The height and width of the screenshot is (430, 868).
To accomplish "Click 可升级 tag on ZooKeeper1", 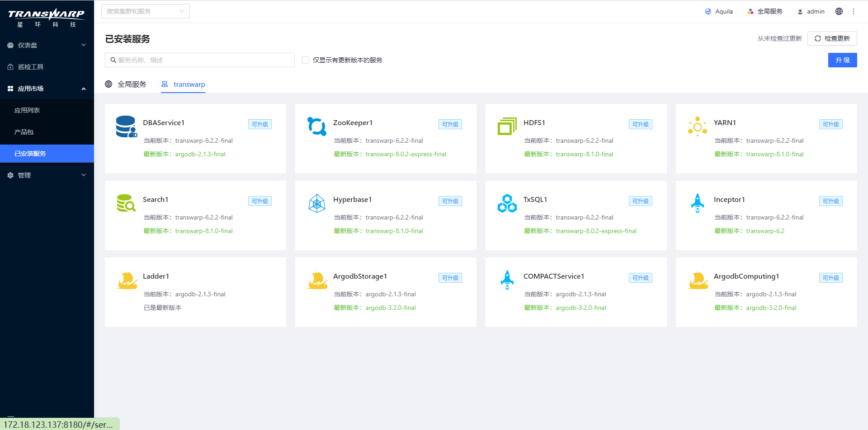I will click(x=450, y=124).
